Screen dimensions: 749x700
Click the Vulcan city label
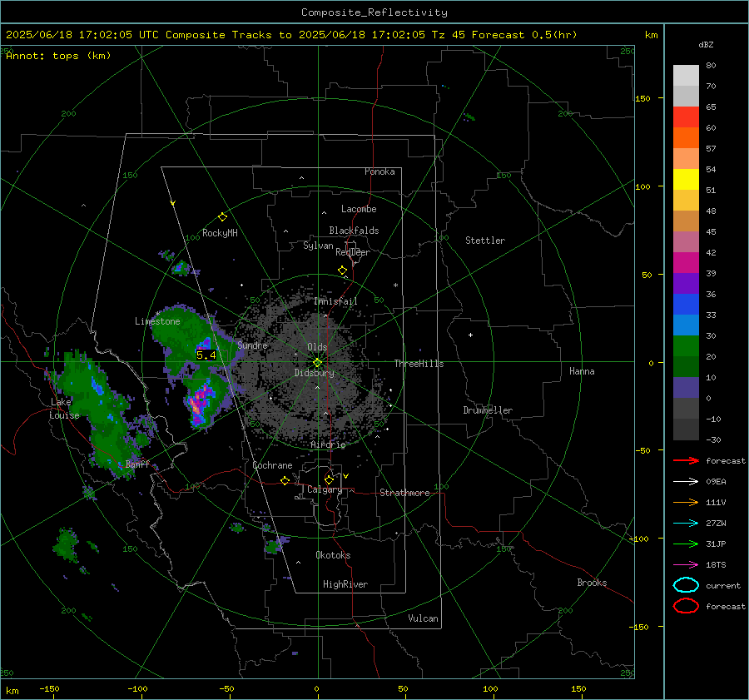tap(424, 618)
